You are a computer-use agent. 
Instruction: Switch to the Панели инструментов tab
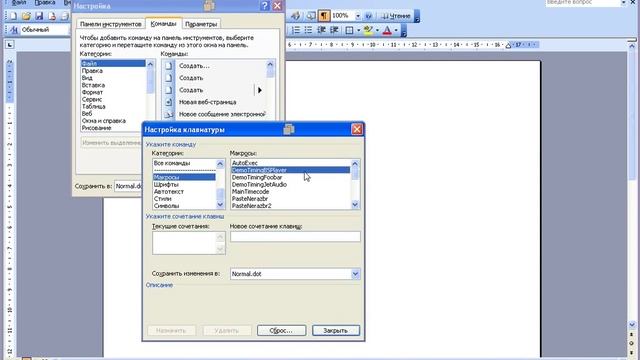coord(111,24)
